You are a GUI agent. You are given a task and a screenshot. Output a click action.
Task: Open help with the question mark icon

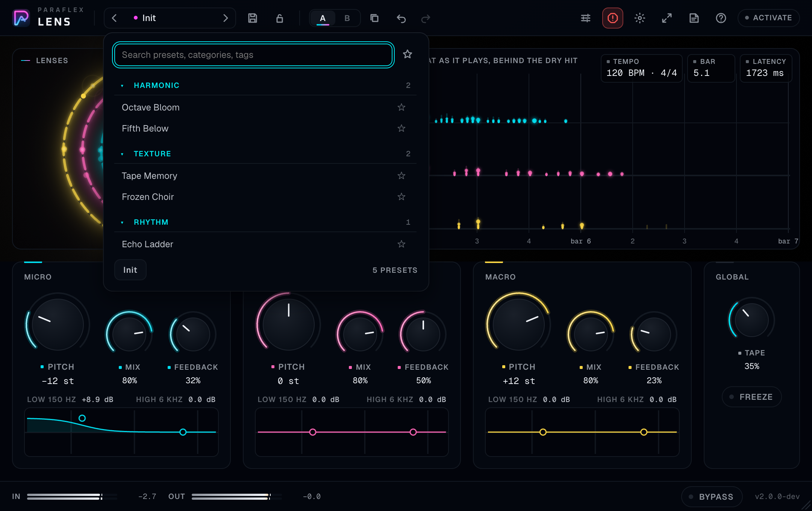pos(721,18)
